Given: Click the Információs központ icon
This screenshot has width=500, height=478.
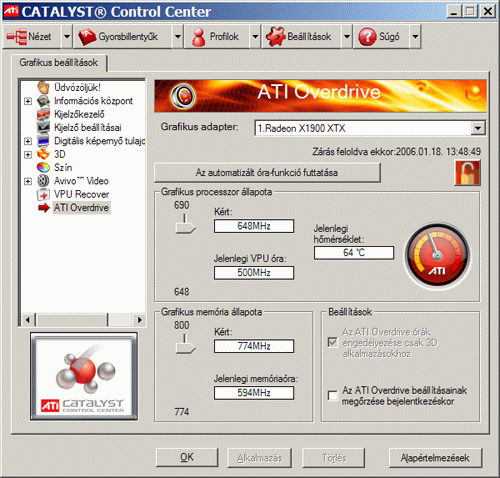Looking at the screenshot, I should tap(43, 101).
